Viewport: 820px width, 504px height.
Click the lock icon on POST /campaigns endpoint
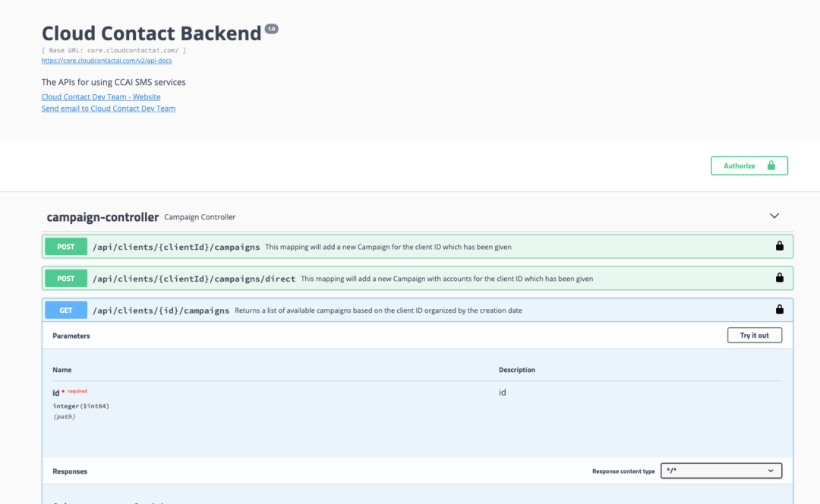click(779, 246)
